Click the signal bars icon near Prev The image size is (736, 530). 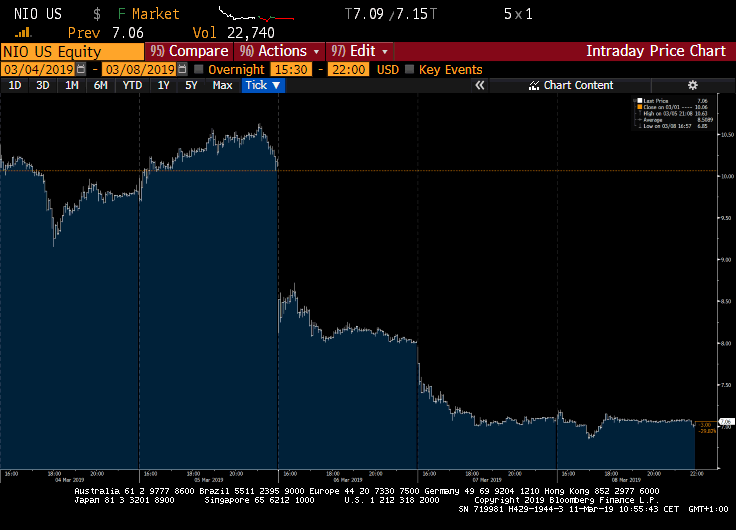pyautogui.click(x=23, y=32)
